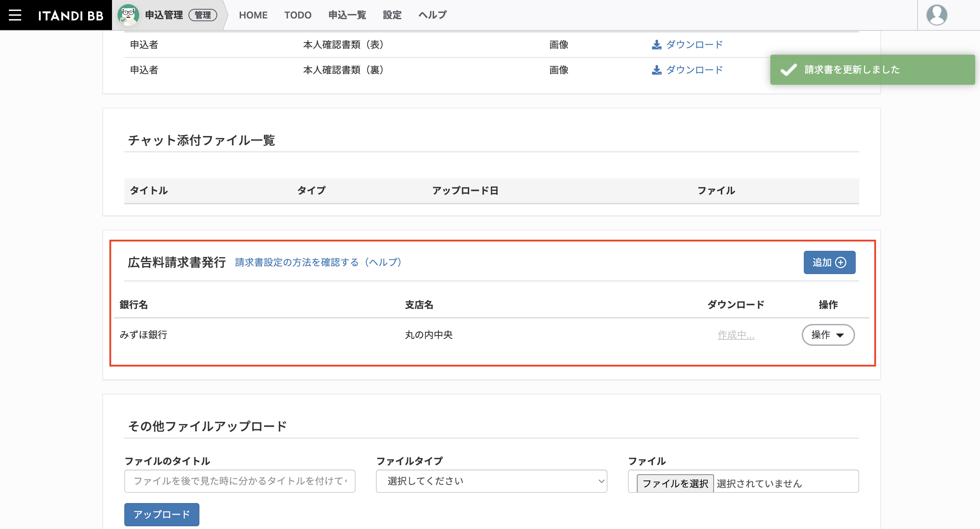
Task: Download 本人確認書類（表） via ダウンロード link
Action: click(694, 44)
